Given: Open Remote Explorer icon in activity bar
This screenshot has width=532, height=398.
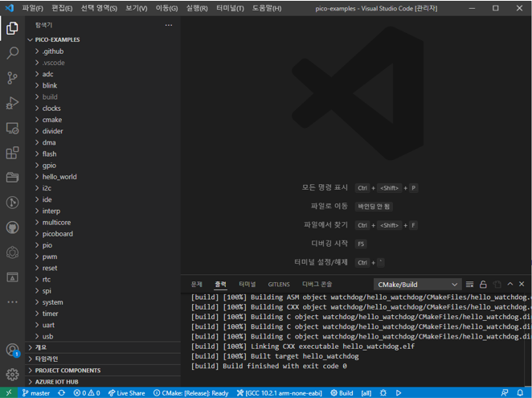Looking at the screenshot, I should click(12, 128).
